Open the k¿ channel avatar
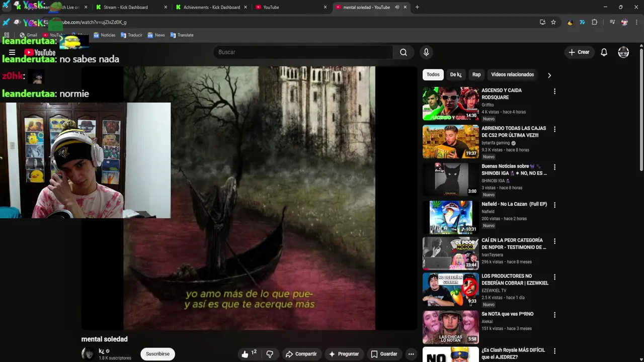Image resolution: width=644 pixels, height=362 pixels. (88, 354)
